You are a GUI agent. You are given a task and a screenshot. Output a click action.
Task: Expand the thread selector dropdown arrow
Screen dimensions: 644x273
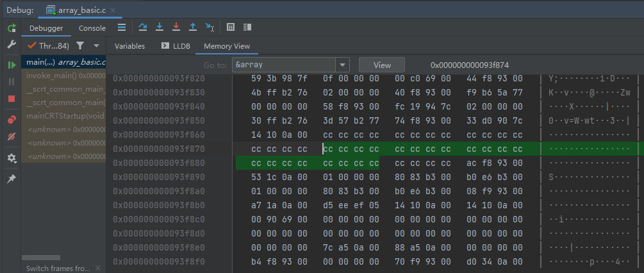point(96,45)
